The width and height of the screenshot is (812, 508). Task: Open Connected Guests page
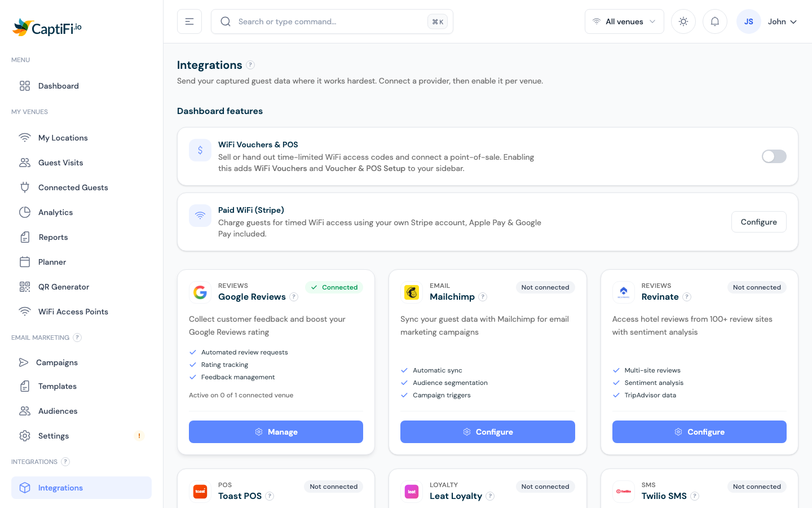[81, 187]
